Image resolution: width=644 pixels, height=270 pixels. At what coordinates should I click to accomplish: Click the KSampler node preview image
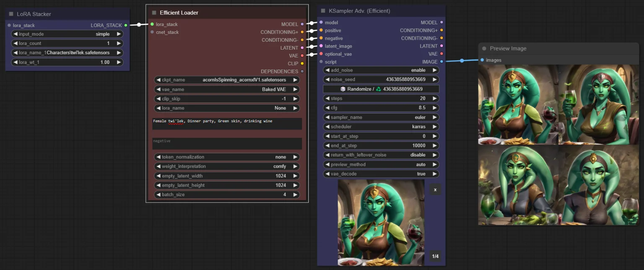(381, 223)
